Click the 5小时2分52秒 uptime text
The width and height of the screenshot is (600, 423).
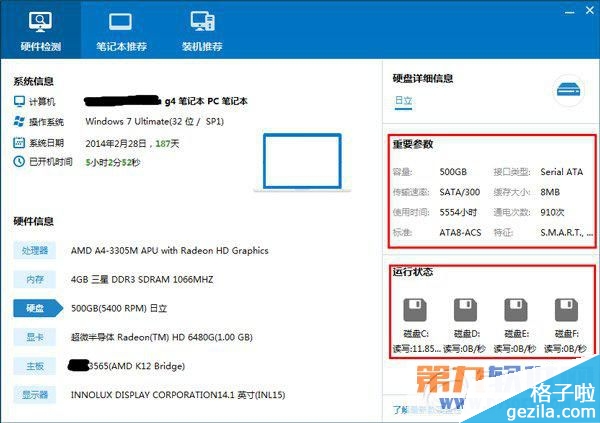click(113, 162)
